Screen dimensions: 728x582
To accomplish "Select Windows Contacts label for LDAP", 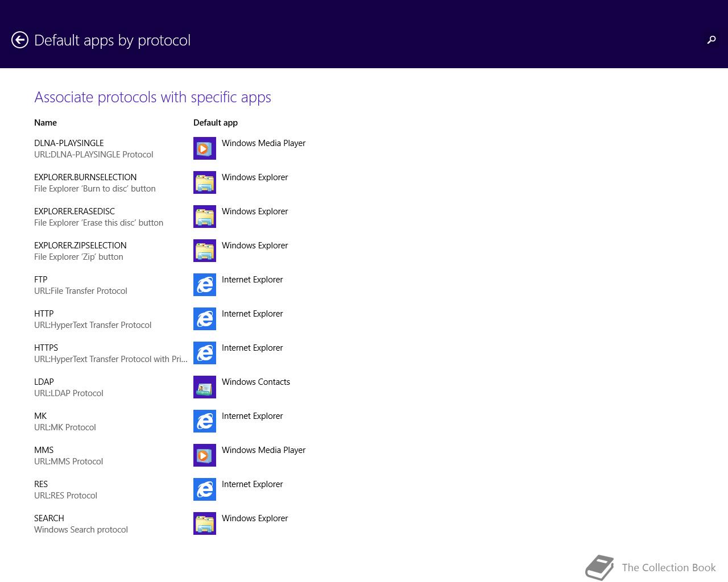I will [256, 382].
